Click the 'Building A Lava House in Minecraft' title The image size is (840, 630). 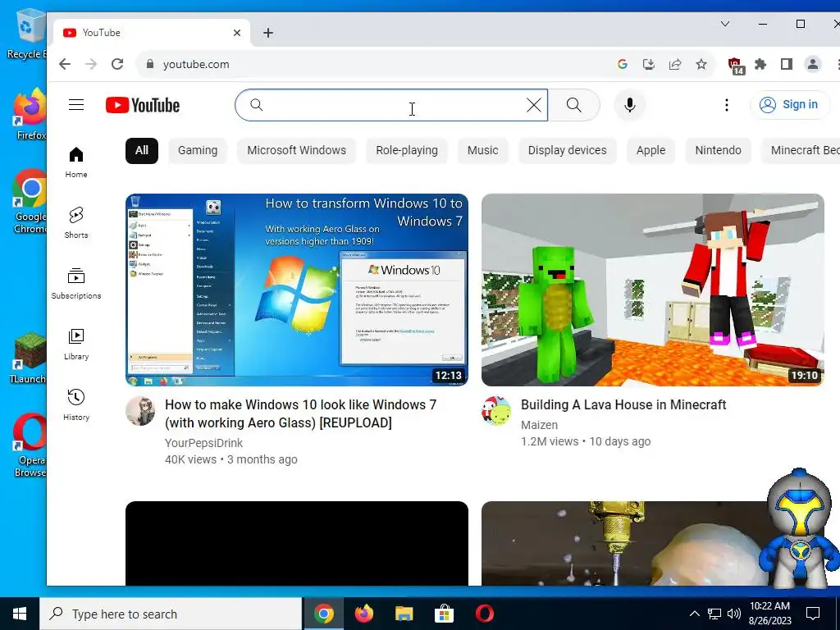click(x=623, y=404)
